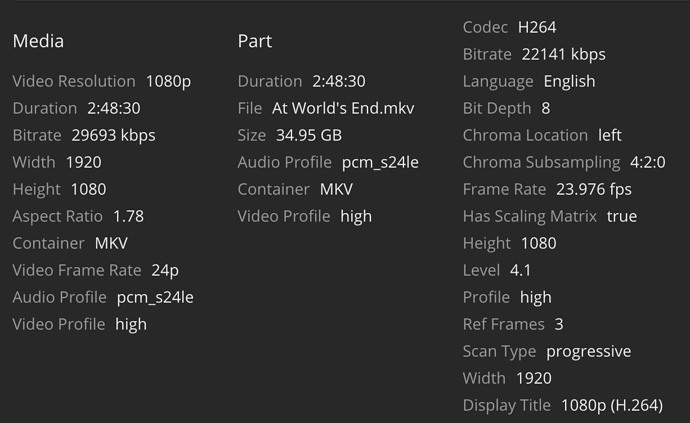Click the Ref Frames 3 value
The width and height of the screenshot is (690, 423).
559,324
